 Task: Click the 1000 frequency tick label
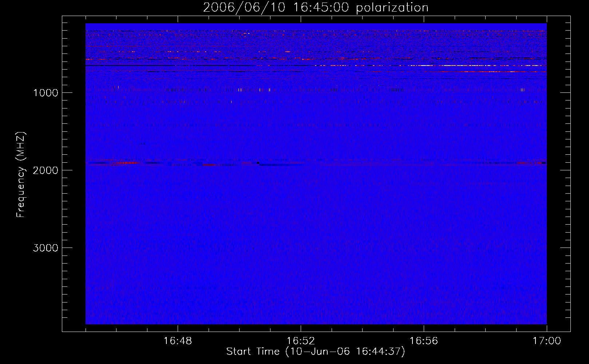(46, 93)
